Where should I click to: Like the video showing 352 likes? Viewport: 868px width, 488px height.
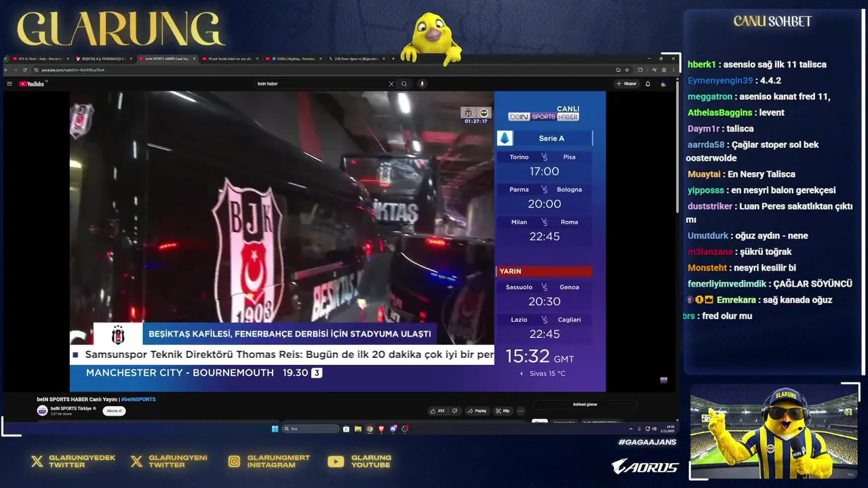437,411
